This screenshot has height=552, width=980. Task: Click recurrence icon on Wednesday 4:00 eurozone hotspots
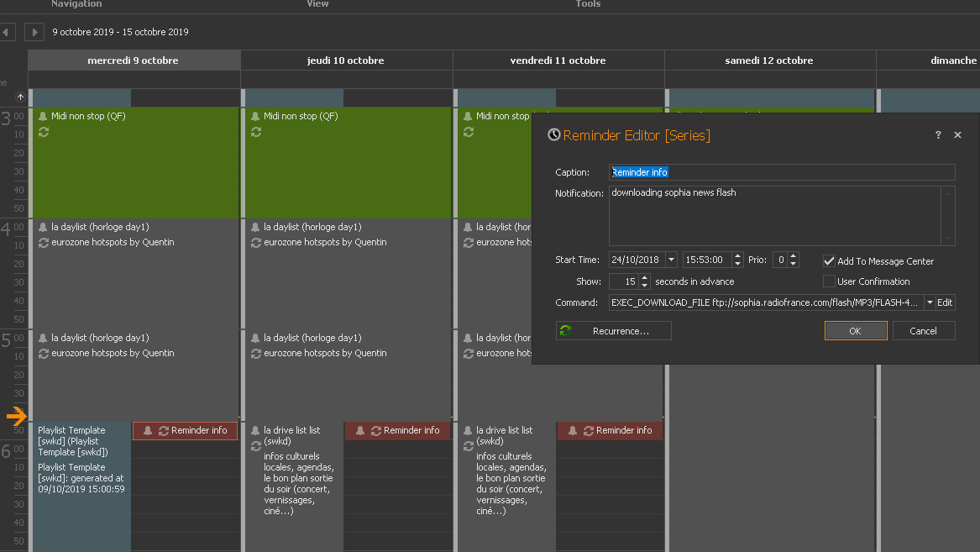[43, 243]
